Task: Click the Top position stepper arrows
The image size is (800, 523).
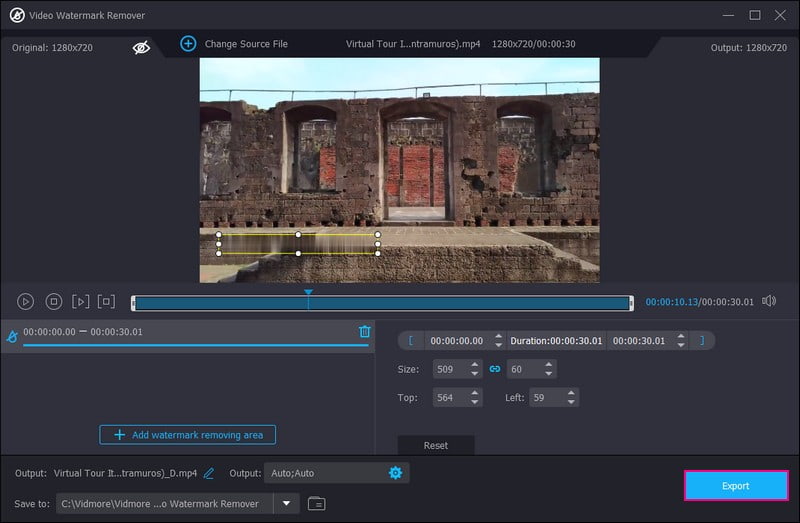Action: click(x=475, y=398)
